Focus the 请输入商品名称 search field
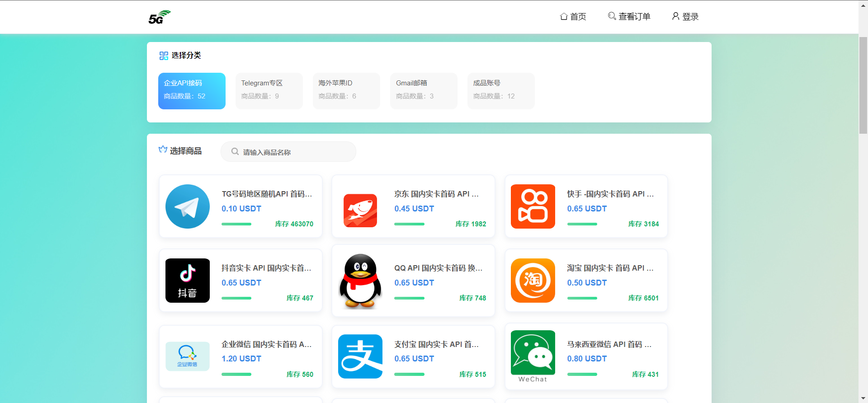This screenshot has height=403, width=868. point(288,152)
